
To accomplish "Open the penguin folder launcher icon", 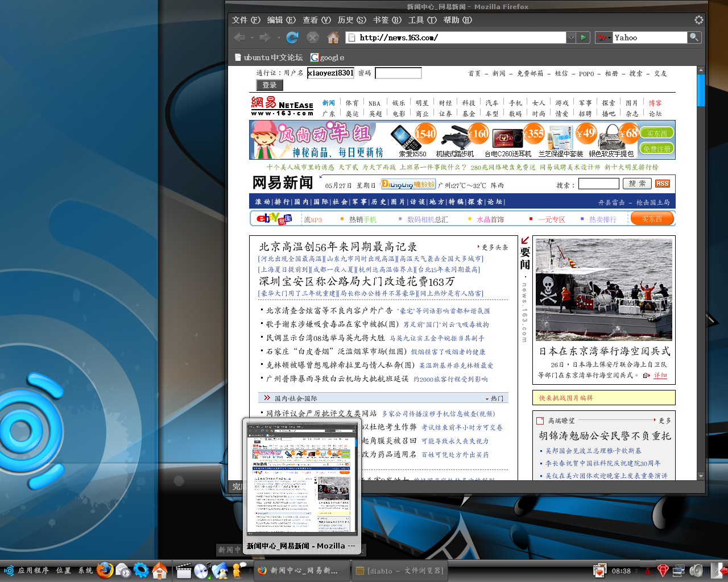I will (x=220, y=571).
